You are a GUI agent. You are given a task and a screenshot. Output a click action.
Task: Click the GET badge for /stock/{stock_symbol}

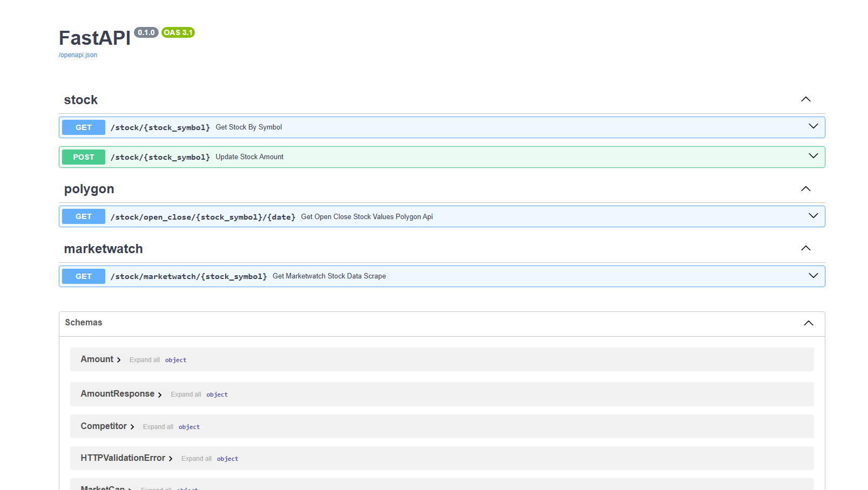pos(83,127)
